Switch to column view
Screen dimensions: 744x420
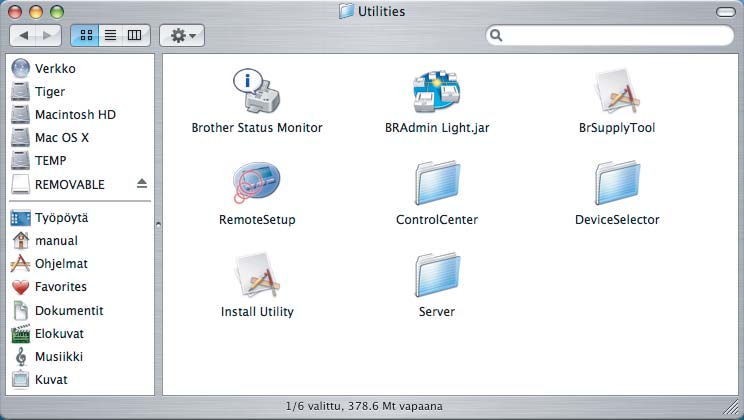[x=135, y=36]
